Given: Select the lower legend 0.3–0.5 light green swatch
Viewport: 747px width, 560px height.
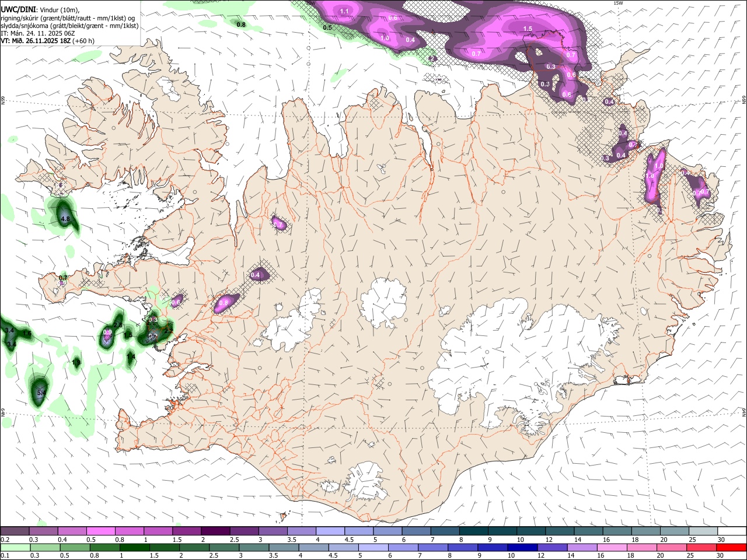Looking at the screenshot, I should tap(45, 547).
